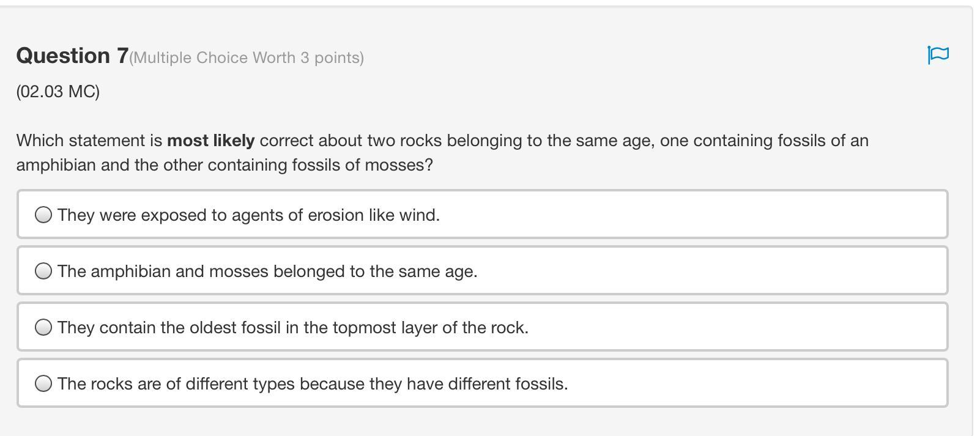Choose radio button for 'belonged to the same age'

[x=43, y=271]
